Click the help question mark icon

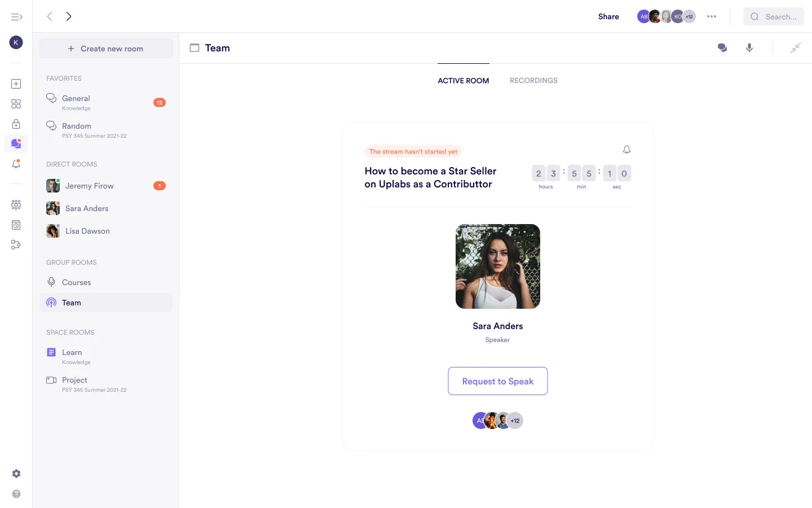pyautogui.click(x=16, y=494)
